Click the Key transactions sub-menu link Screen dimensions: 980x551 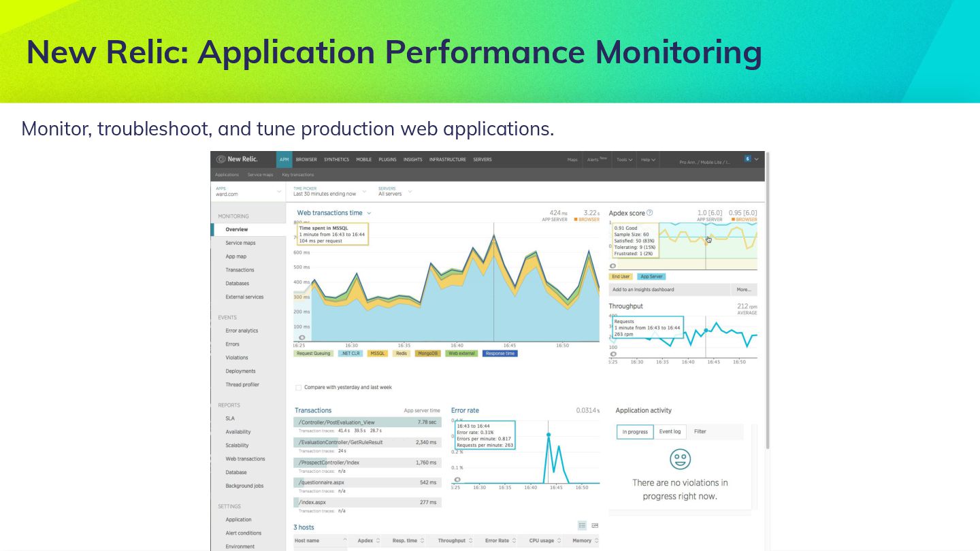tap(298, 175)
